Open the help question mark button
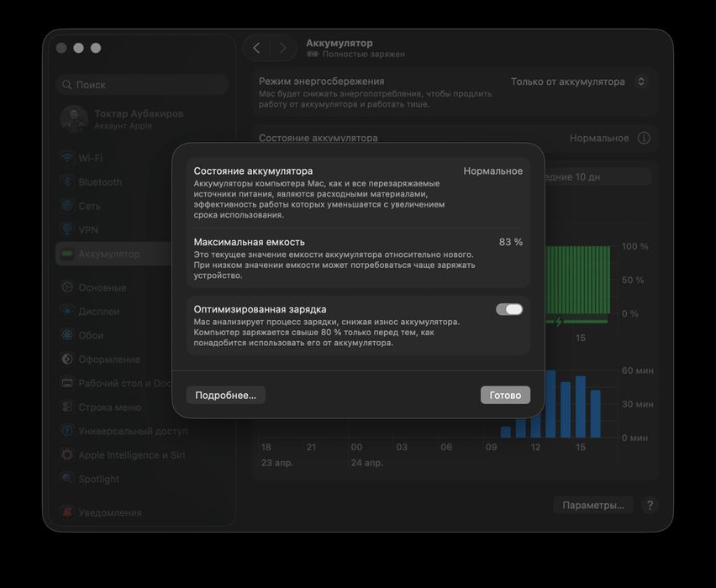 650,506
